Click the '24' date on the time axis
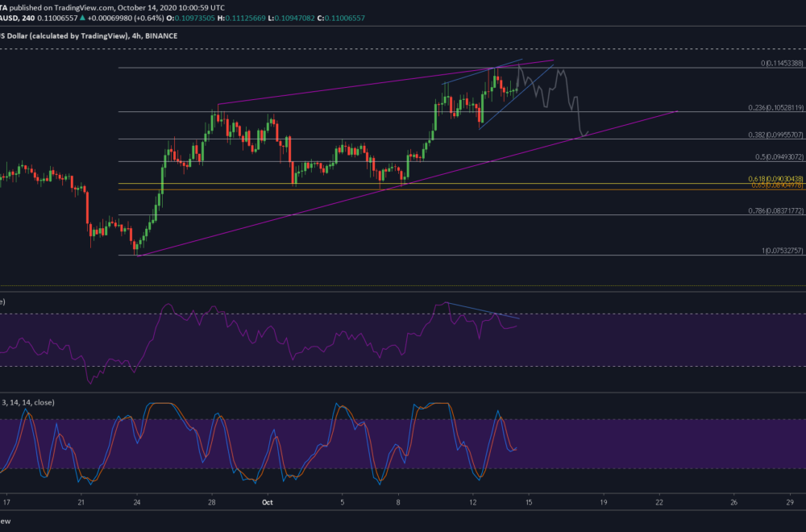806x532 pixels. tap(137, 502)
